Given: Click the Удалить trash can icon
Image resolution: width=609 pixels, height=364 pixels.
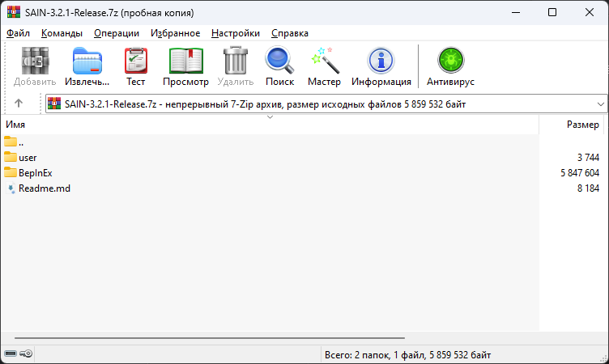Looking at the screenshot, I should (x=236, y=60).
